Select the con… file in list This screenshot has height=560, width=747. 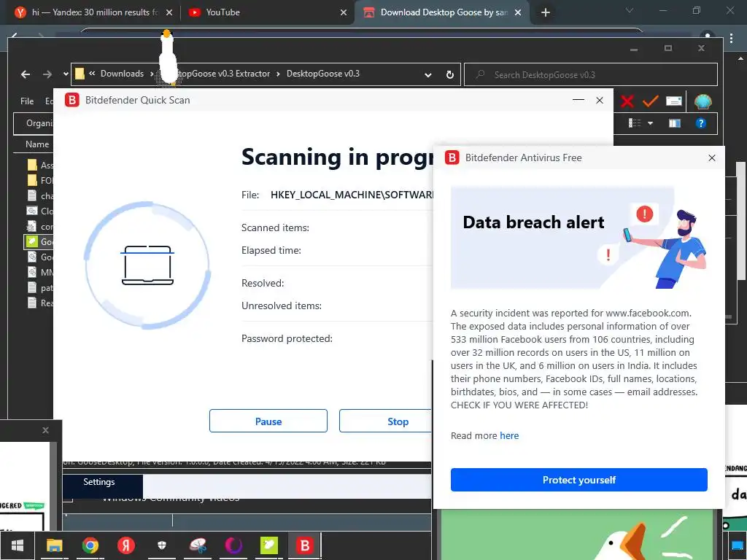pos(40,227)
